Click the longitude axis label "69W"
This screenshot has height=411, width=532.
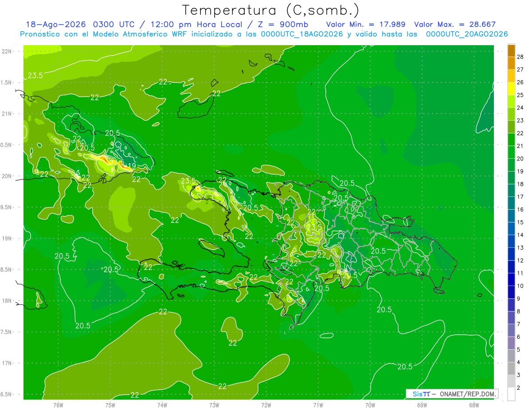pyautogui.click(x=422, y=405)
